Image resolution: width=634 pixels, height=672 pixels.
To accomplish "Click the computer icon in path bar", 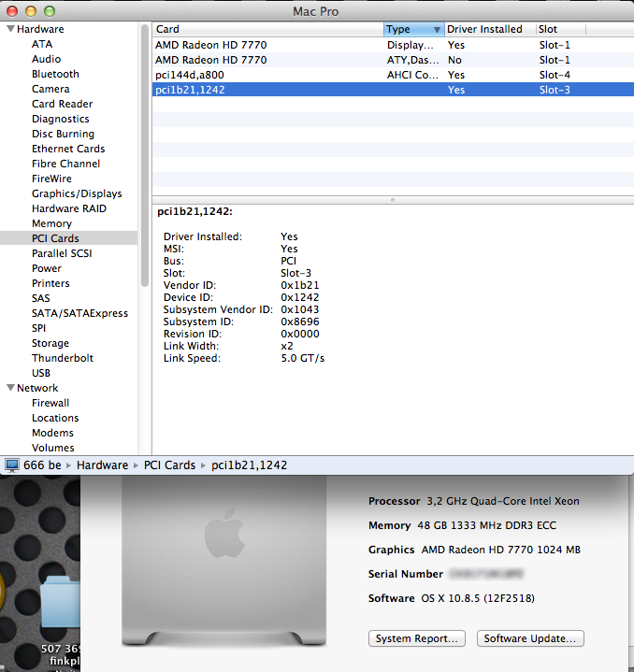I will [11, 465].
